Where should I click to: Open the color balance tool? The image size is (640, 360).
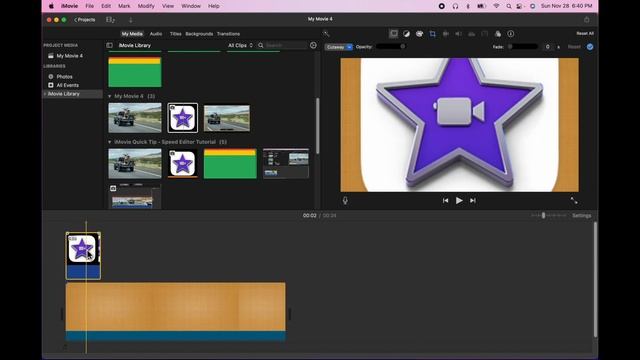coord(407,34)
